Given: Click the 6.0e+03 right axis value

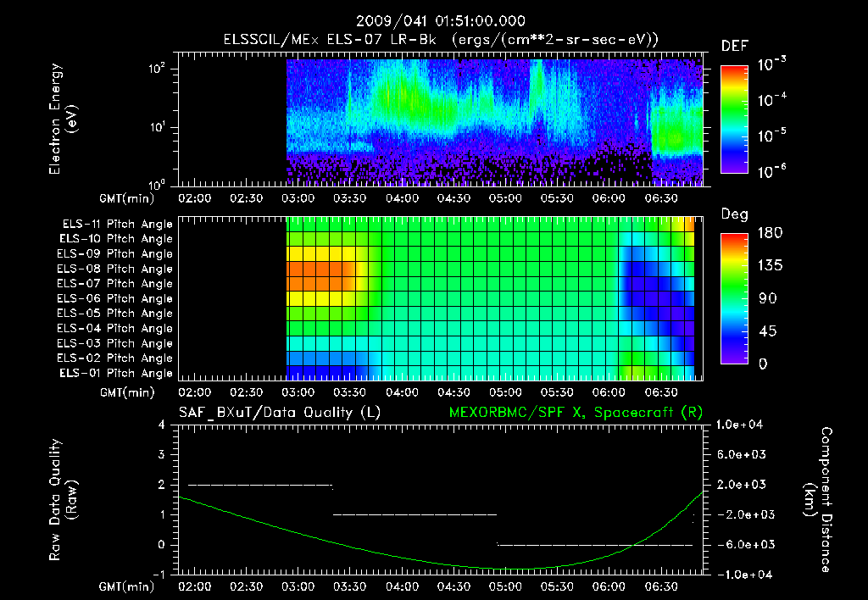Looking at the screenshot, I should (x=742, y=455).
